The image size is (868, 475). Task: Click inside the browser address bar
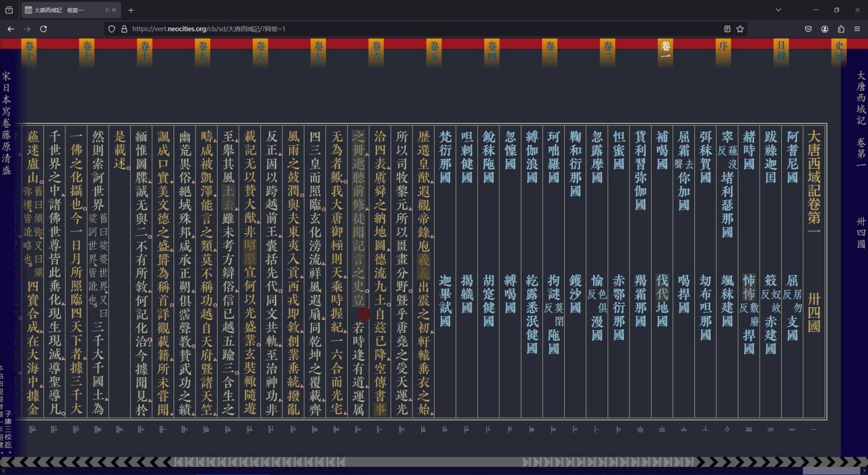coord(405,28)
